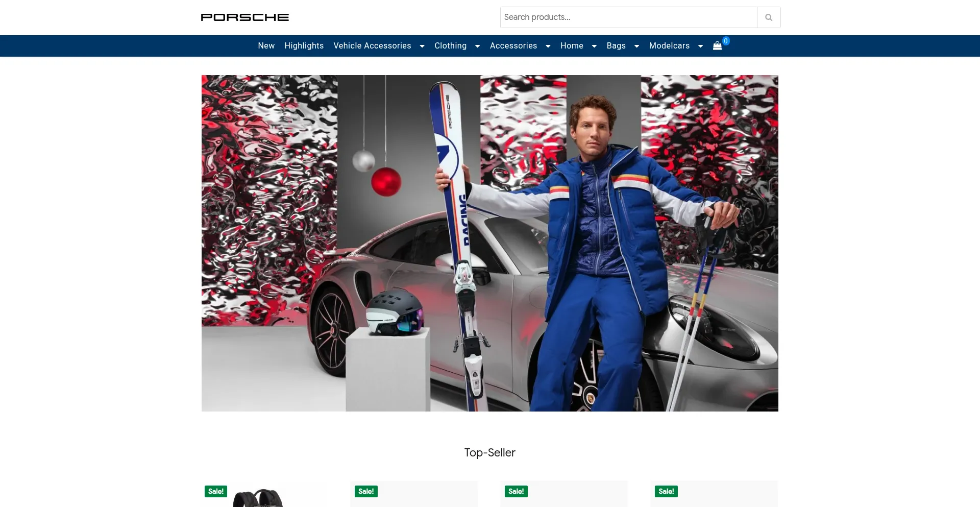Expand the Clothing dropdown arrow
Screen dimensions: 980x507
478,46
